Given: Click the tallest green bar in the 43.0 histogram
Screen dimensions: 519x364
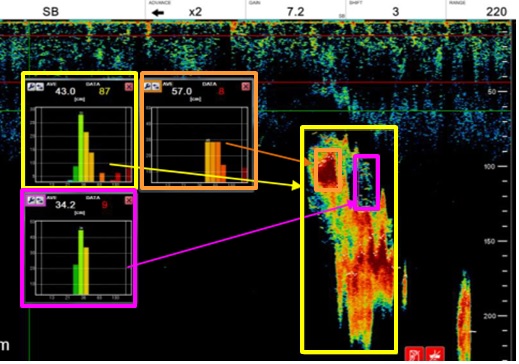Looking at the screenshot, I should click(81, 147).
